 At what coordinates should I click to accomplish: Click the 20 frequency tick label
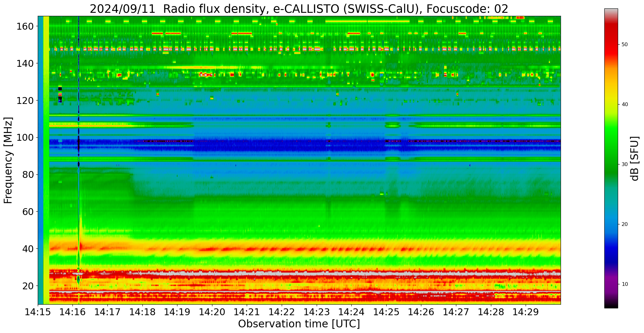[28, 286]
